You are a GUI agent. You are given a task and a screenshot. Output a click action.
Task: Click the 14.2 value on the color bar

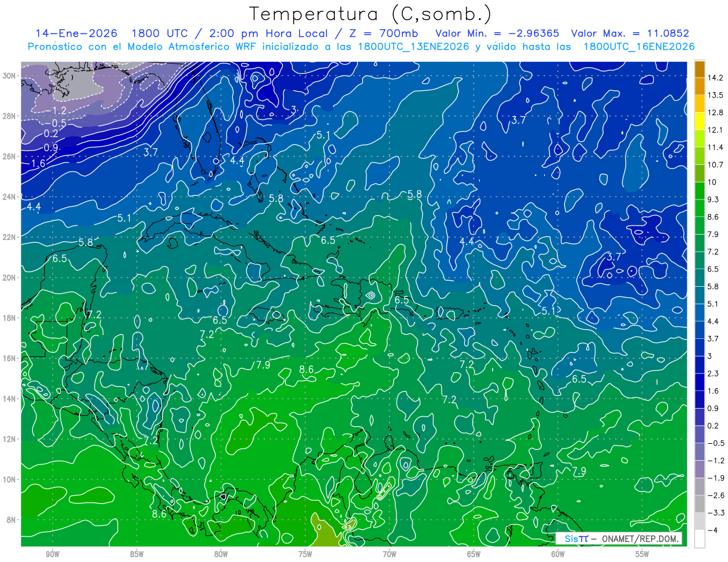pyautogui.click(x=715, y=78)
